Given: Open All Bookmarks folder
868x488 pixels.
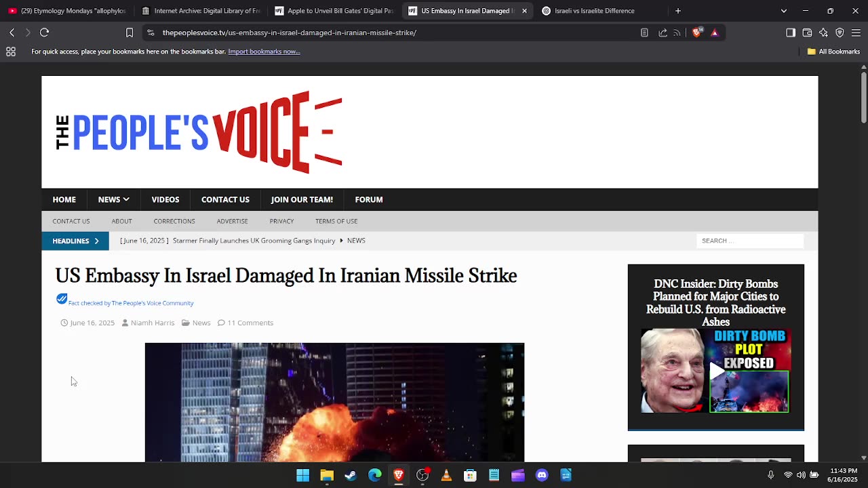Looking at the screenshot, I should tap(833, 52).
